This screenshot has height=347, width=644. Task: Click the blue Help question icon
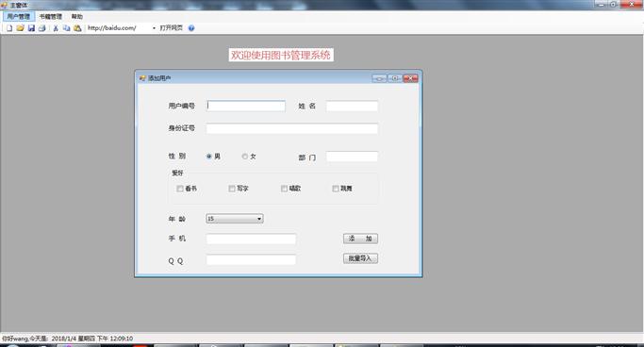pos(191,28)
